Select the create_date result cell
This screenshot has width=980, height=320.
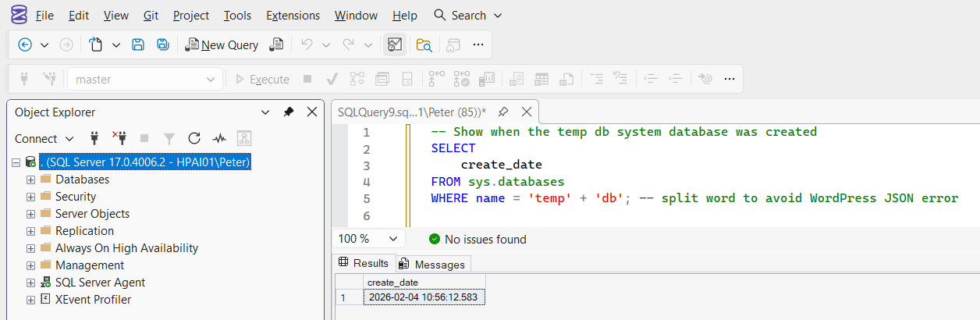point(424,297)
